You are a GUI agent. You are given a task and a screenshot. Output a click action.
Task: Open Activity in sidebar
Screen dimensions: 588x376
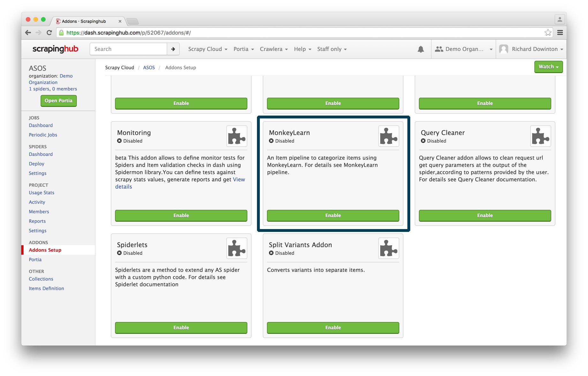pos(37,202)
